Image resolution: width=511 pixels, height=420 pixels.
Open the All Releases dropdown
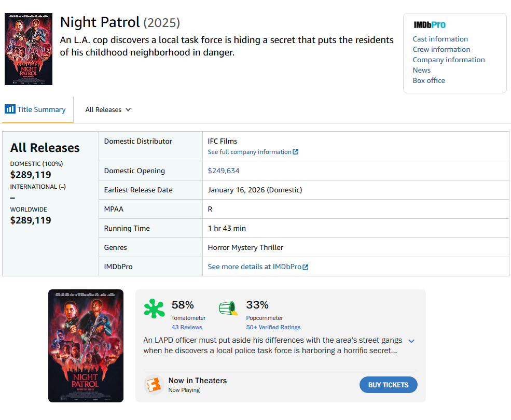tap(108, 110)
